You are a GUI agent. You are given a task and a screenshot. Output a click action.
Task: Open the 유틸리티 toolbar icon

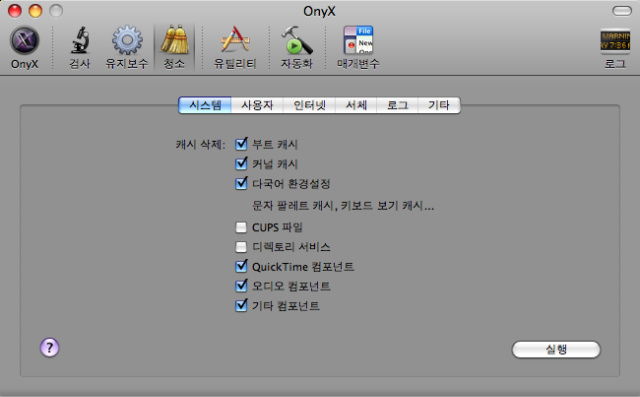(x=235, y=47)
